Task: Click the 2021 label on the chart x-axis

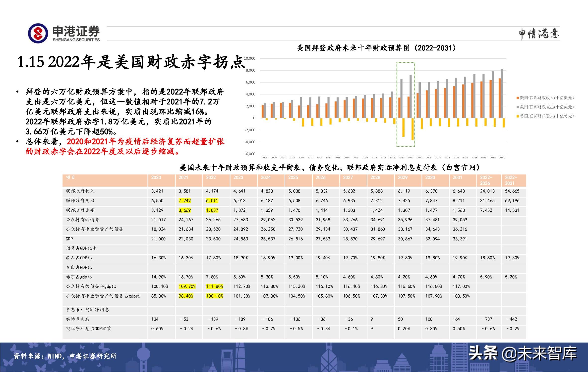Action: [411, 158]
